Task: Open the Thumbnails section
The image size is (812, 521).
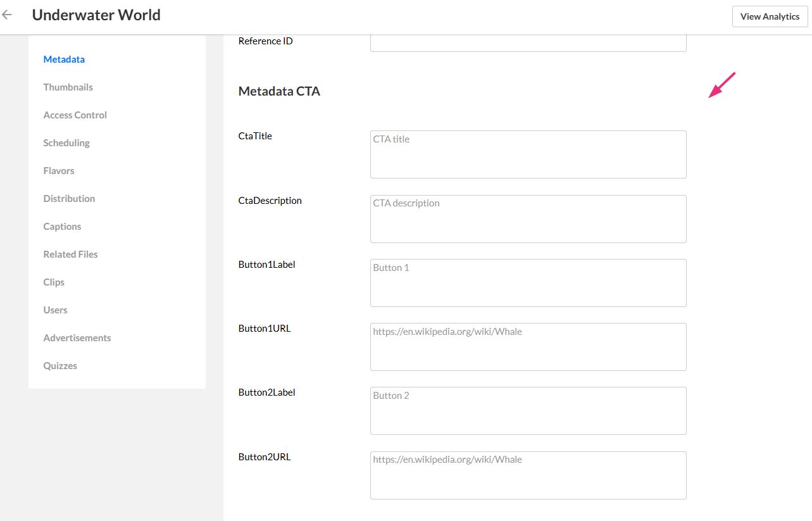Action: (68, 87)
